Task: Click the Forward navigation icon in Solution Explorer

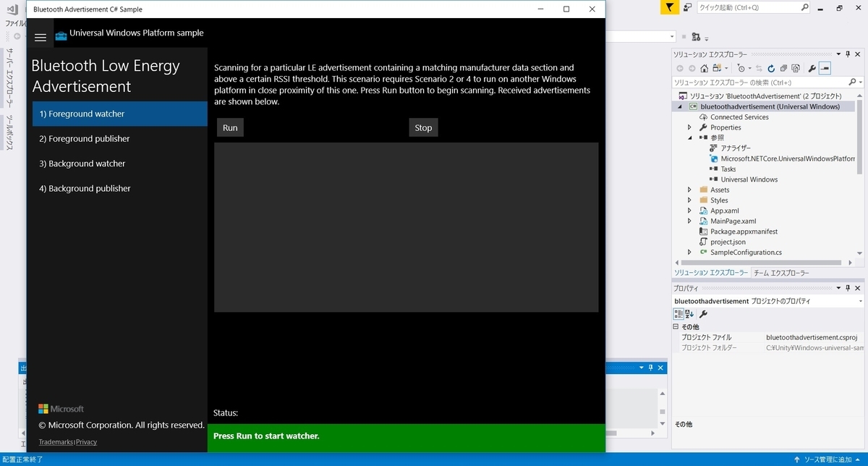Action: [x=692, y=68]
